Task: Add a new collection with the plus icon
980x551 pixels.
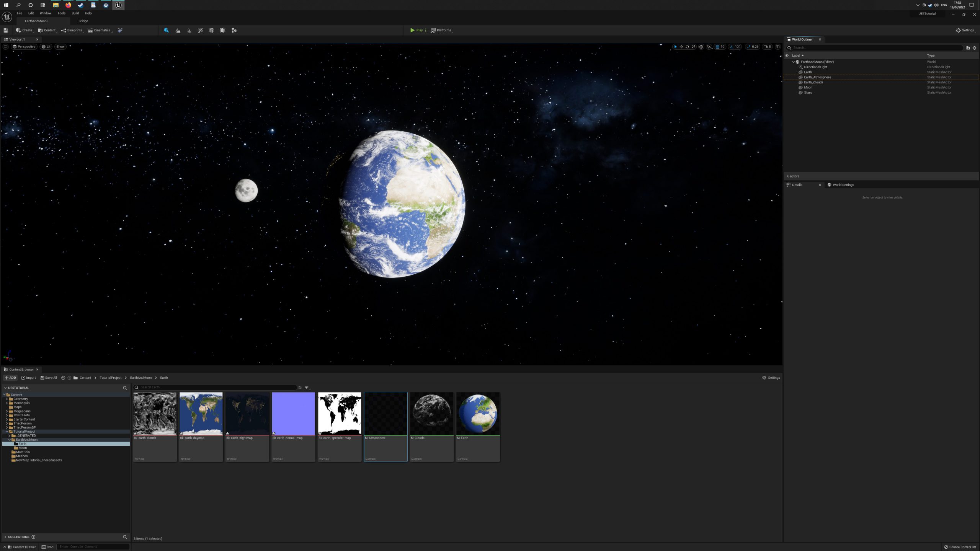Action: click(x=33, y=537)
